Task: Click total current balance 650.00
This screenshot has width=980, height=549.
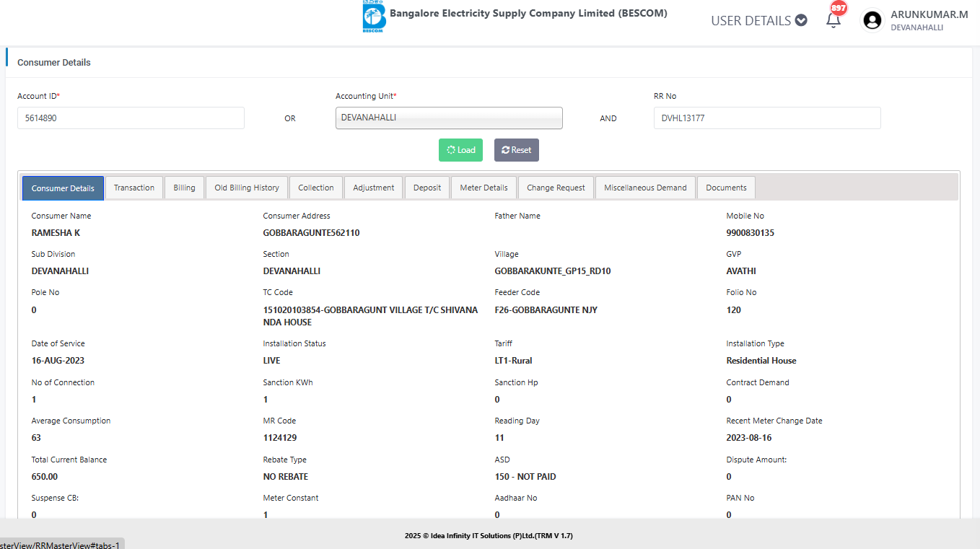Action: coord(45,477)
